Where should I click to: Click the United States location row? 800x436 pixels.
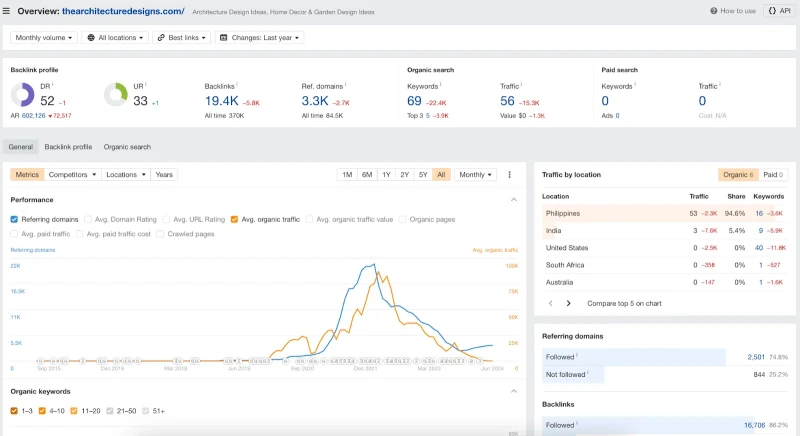coord(665,248)
